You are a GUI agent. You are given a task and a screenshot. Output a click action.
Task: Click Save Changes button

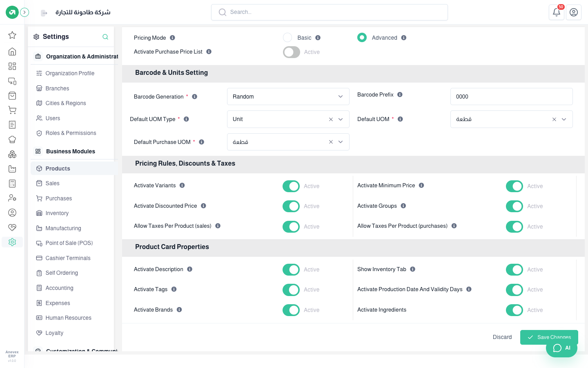coord(549,337)
